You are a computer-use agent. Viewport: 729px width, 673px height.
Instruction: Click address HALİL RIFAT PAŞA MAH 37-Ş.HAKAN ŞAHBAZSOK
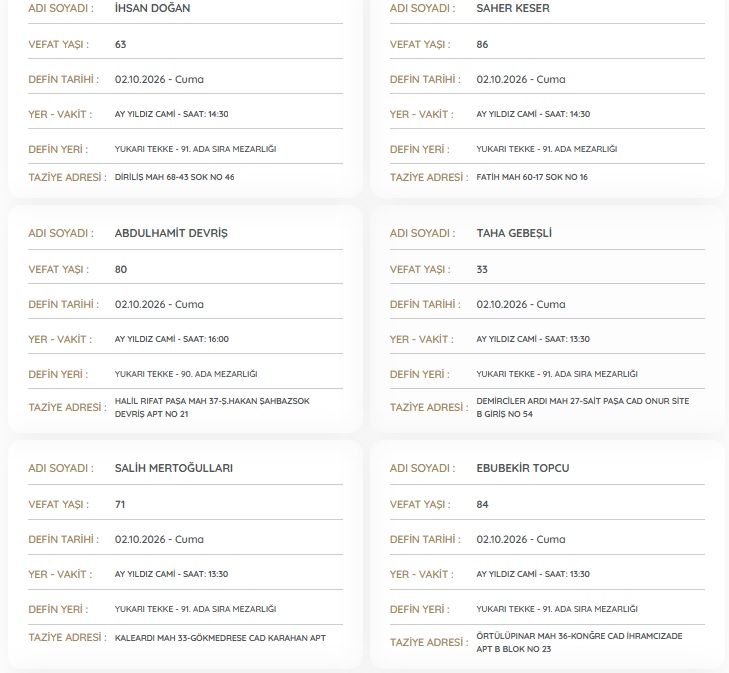(x=212, y=401)
